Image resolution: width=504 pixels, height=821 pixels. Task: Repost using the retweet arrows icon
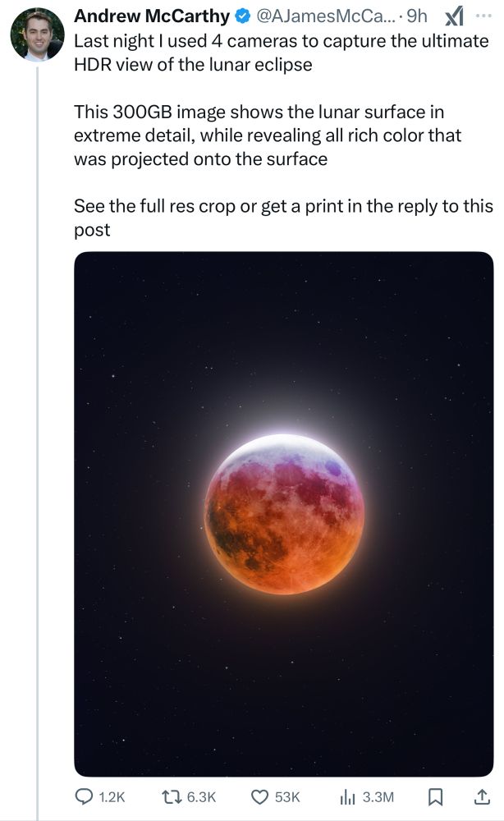[172, 796]
